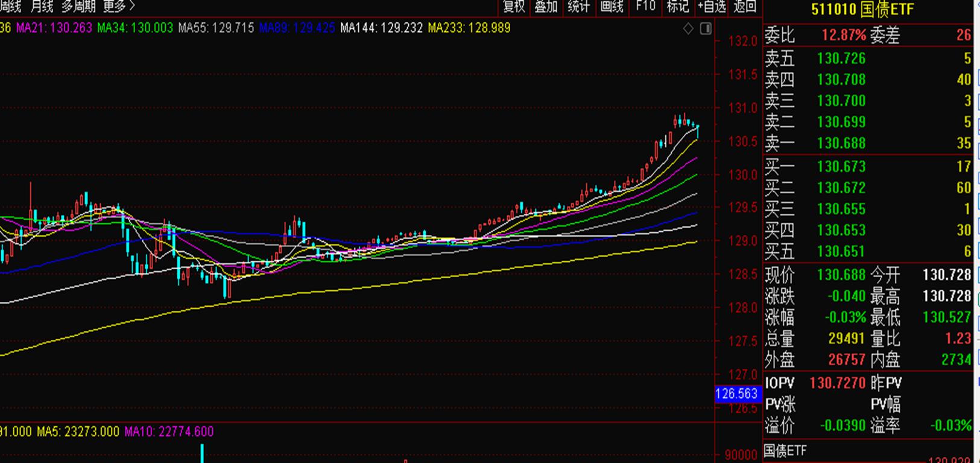
Task: Open the 复权 adjustment menu
Action: [514, 7]
